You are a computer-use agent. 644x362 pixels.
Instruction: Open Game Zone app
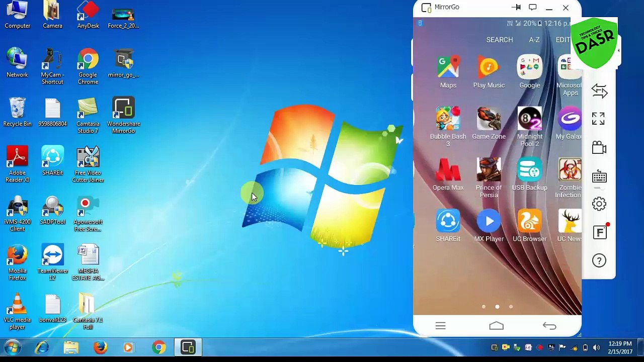pyautogui.click(x=489, y=124)
